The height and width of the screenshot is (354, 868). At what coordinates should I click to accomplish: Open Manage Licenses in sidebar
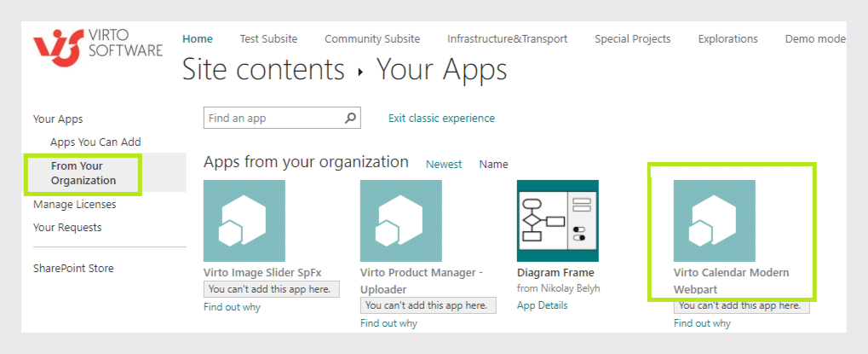click(x=75, y=205)
